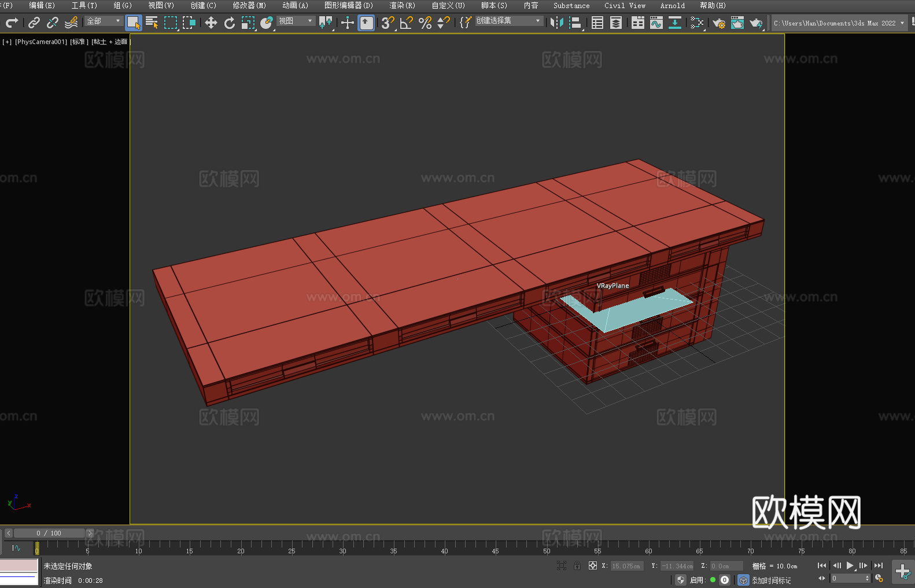Open the 标准 viewport shading label

point(79,42)
